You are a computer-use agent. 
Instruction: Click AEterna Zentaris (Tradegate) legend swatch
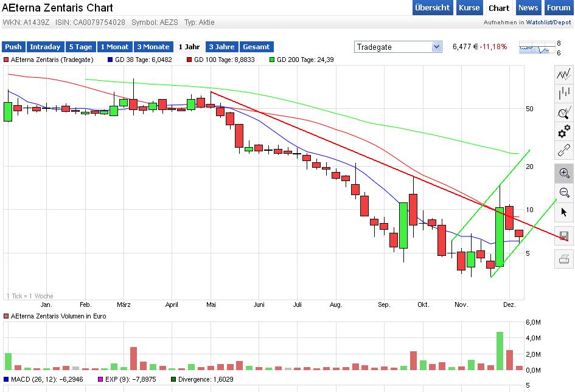pos(6,60)
